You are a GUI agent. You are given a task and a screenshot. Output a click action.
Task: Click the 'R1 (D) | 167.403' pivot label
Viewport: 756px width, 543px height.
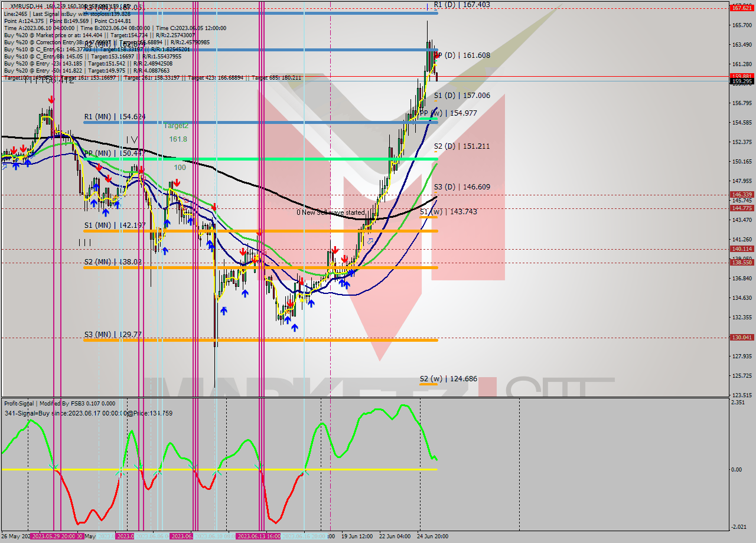(x=461, y=5)
